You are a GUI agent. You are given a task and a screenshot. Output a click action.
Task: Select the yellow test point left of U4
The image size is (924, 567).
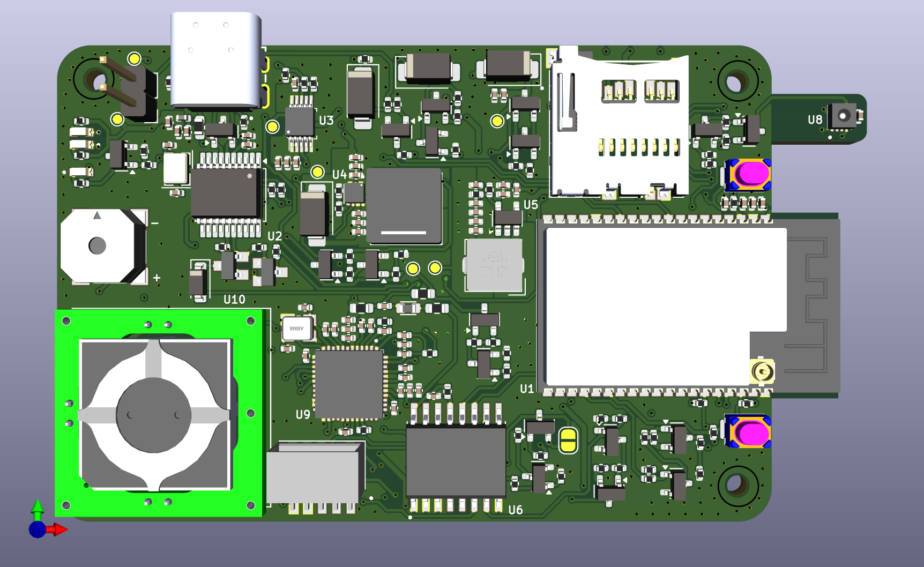pyautogui.click(x=317, y=172)
